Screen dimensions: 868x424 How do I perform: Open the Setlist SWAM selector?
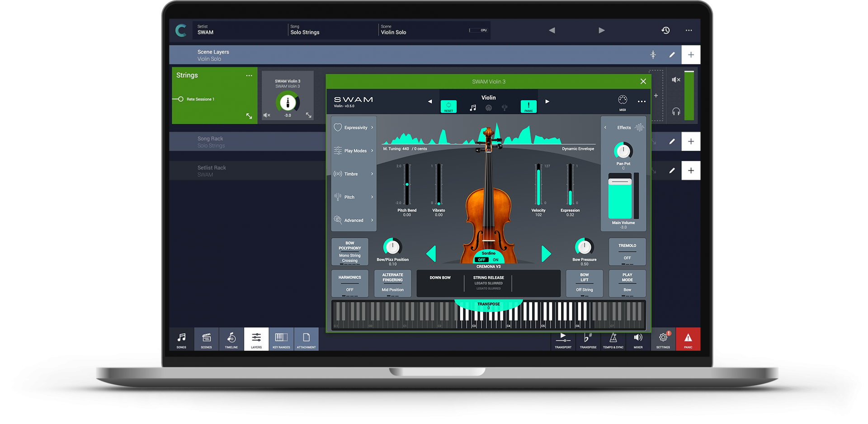(240, 30)
